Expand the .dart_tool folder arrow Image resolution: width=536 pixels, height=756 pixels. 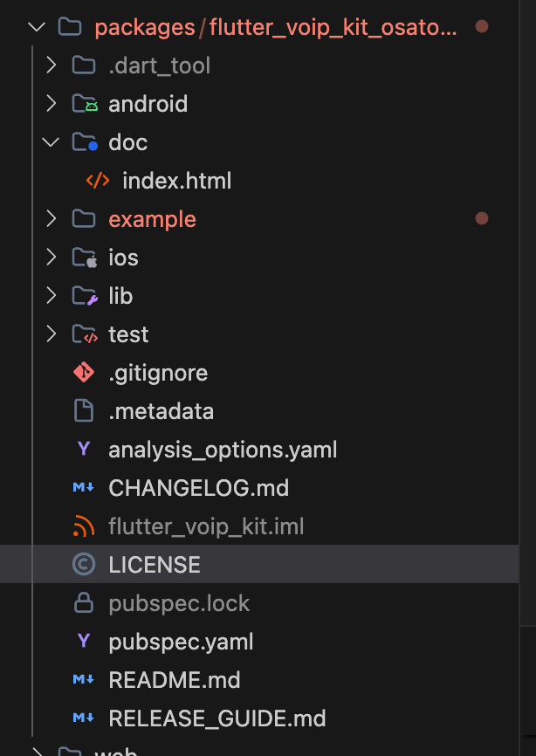[51, 65]
